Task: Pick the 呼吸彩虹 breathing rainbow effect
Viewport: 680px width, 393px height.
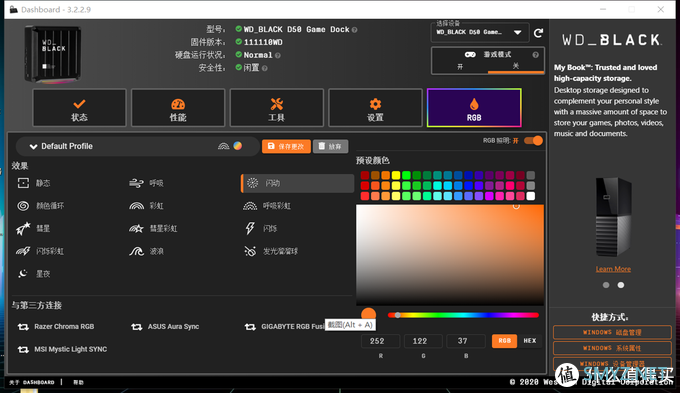Action: click(267, 206)
